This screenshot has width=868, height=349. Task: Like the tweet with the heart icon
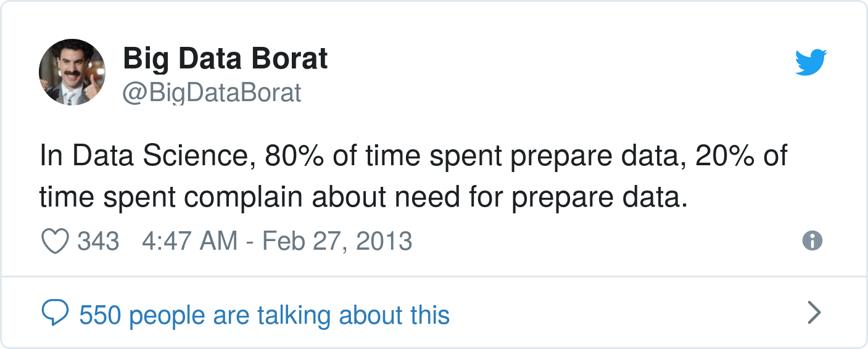pos(55,240)
